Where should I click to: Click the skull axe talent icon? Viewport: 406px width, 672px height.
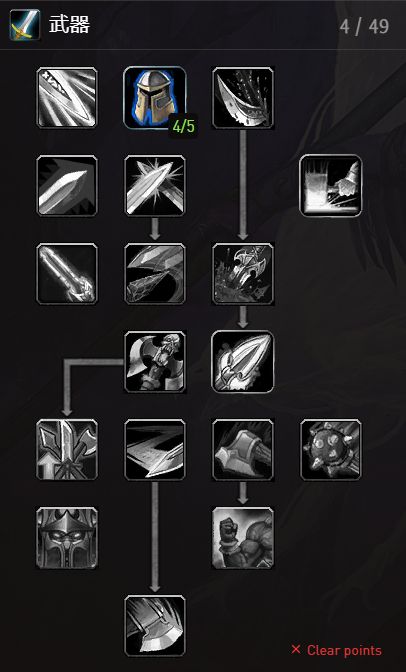[x=155, y=362]
